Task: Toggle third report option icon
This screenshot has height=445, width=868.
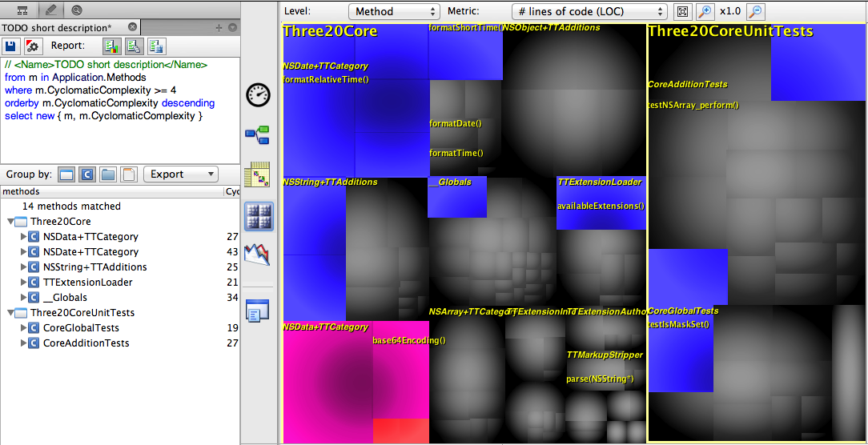Action: coord(157,46)
